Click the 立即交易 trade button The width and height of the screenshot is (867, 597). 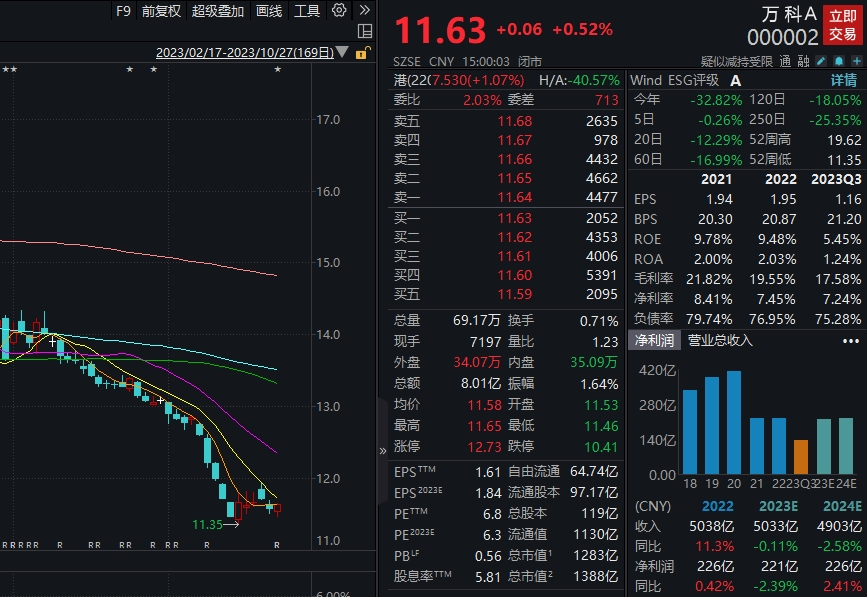point(839,23)
